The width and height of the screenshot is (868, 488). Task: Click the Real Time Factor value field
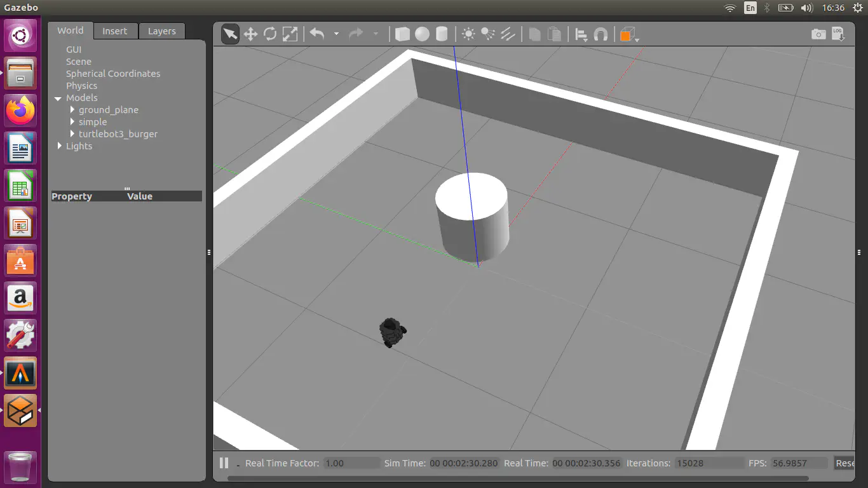(351, 463)
